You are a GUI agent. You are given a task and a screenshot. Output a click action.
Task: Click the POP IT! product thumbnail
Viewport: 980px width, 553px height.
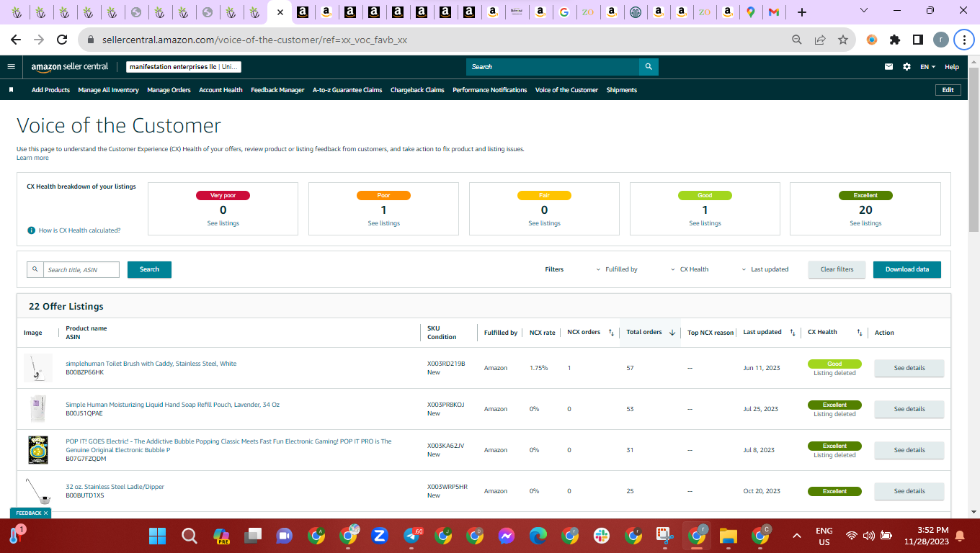[x=37, y=450]
